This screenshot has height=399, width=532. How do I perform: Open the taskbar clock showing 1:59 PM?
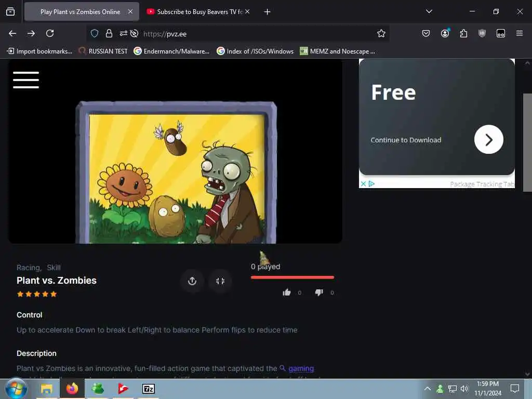487,389
